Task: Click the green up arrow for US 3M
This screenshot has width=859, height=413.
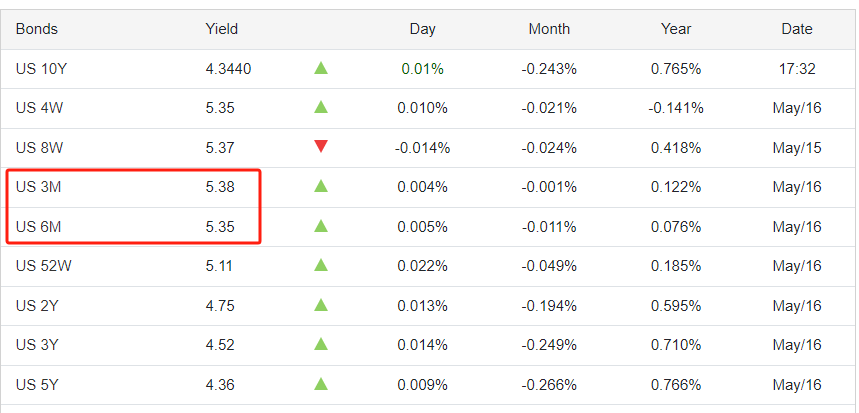Action: click(x=321, y=187)
